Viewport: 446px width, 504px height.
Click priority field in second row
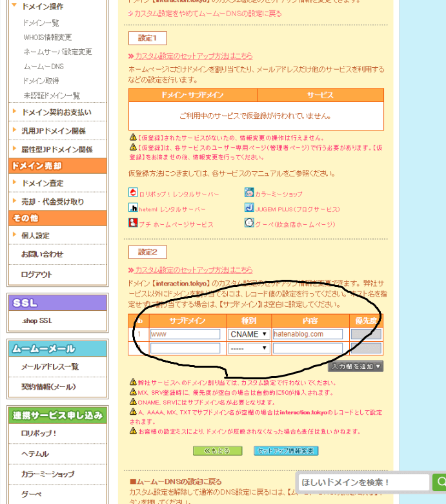click(x=366, y=348)
